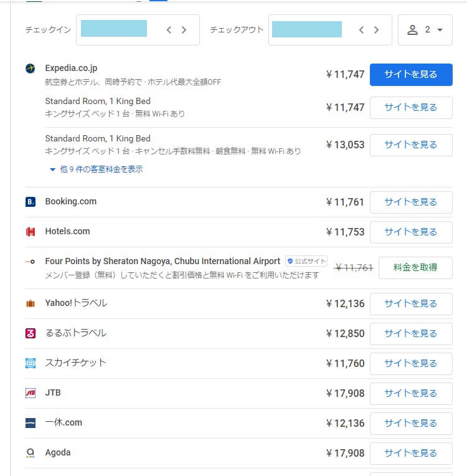Go to previous check-in date

tap(169, 30)
